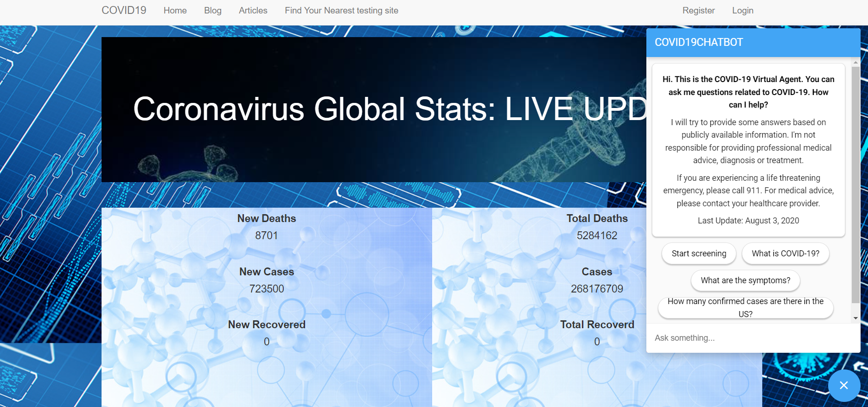868x407 pixels.
Task: Click the Cases value 268176709
Action: (597, 289)
